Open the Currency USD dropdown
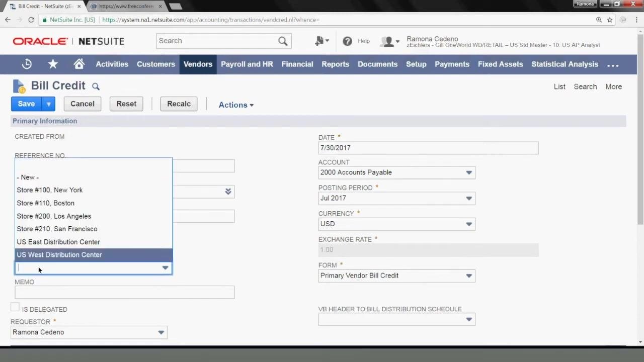The height and width of the screenshot is (362, 644). 469,224
